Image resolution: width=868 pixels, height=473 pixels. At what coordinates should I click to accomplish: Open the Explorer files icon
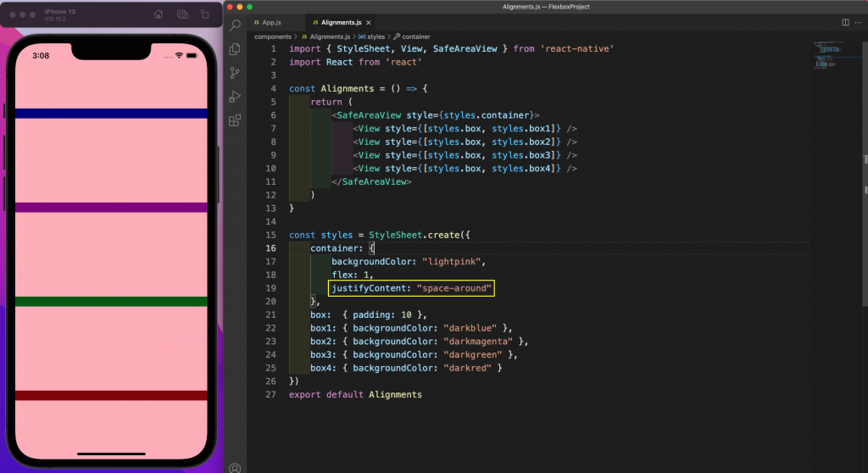tap(235, 48)
